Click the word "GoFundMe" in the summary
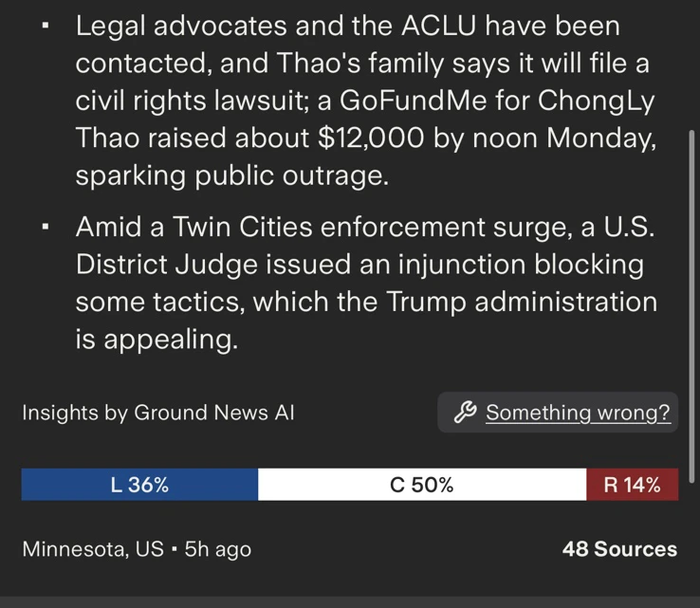This screenshot has height=608, width=700. coord(413,101)
